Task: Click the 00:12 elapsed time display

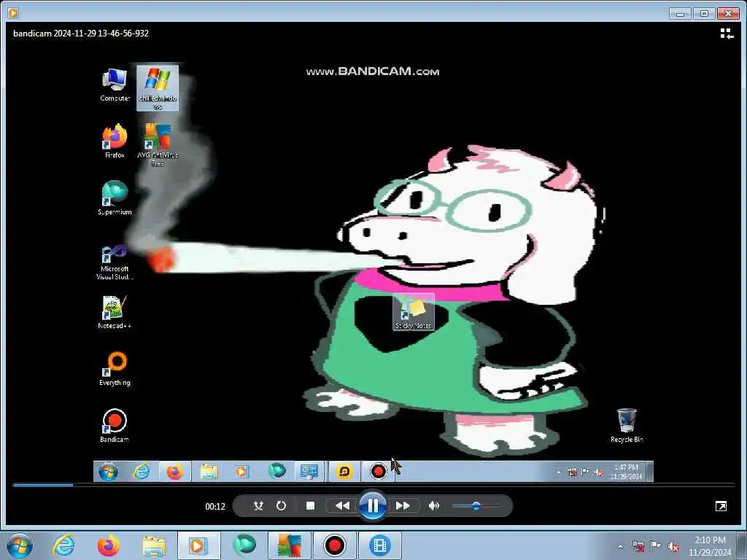Action: (215, 507)
